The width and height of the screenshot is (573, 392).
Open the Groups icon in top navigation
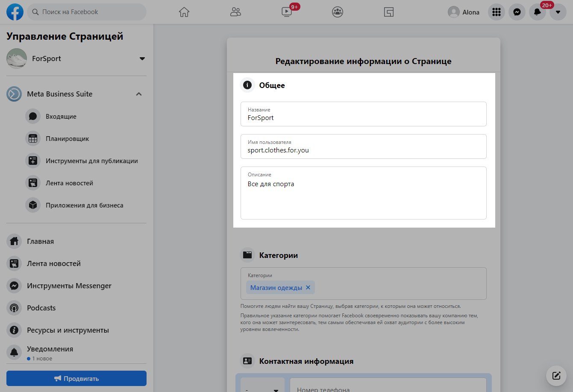tap(338, 12)
